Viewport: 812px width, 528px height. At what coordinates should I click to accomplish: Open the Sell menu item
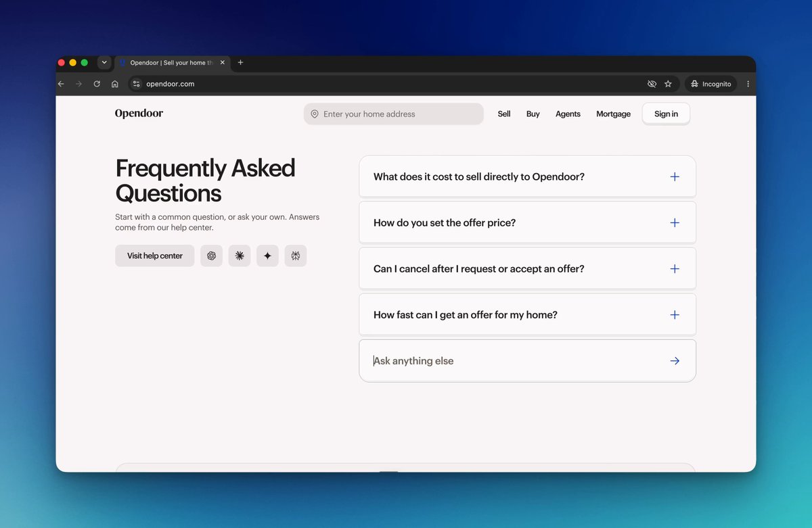(x=504, y=114)
